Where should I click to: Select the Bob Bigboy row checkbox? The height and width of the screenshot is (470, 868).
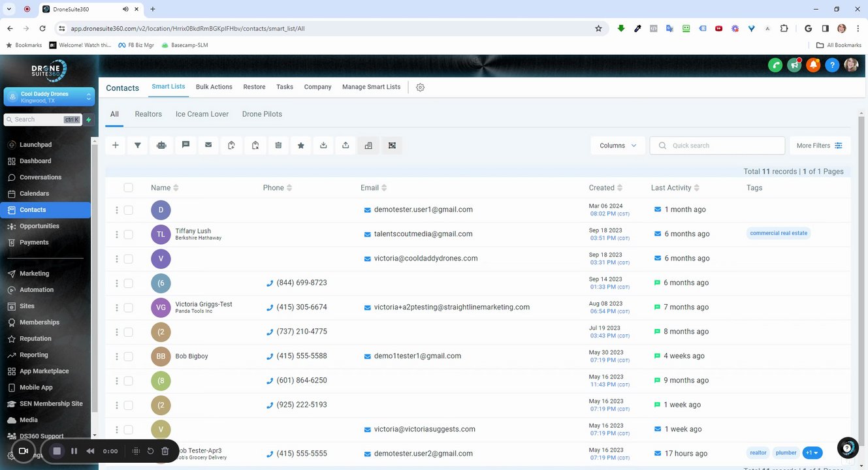[x=128, y=356]
